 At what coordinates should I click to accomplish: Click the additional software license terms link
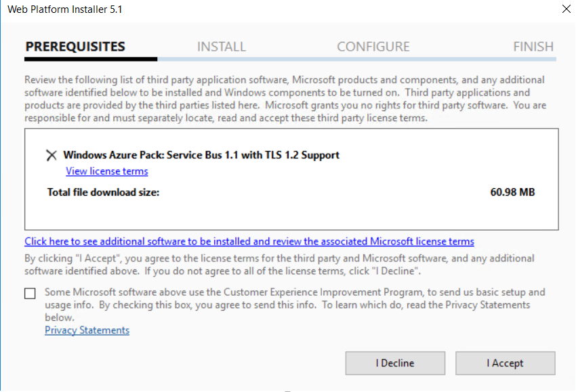[249, 241]
